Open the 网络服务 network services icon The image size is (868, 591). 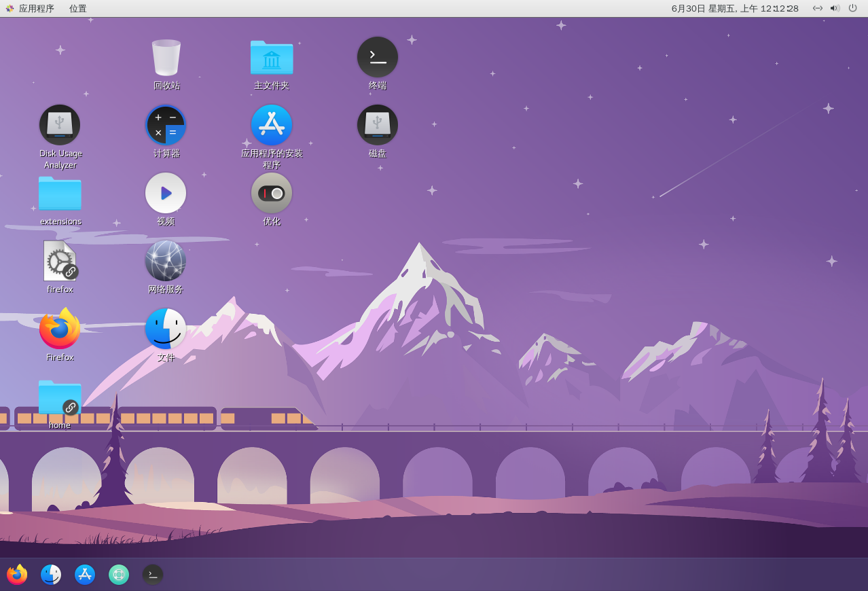coord(166,261)
